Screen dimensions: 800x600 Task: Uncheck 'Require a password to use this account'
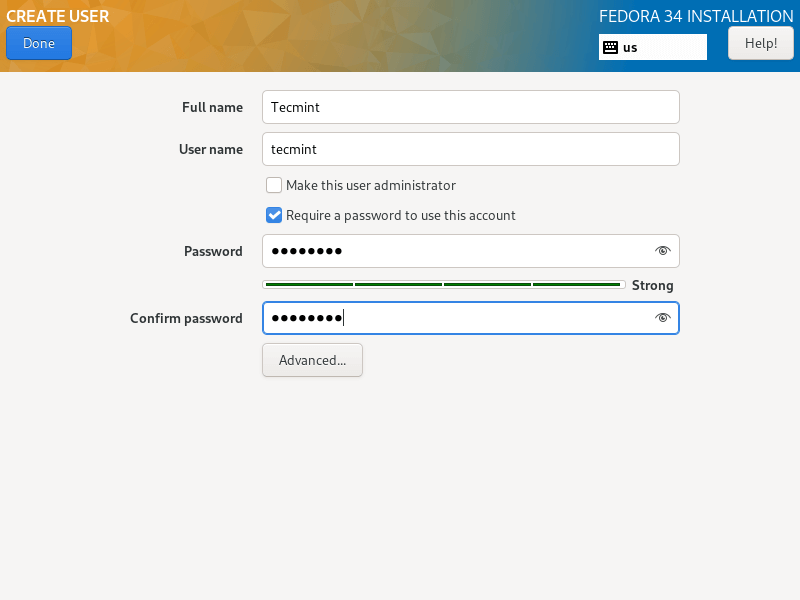(x=274, y=215)
